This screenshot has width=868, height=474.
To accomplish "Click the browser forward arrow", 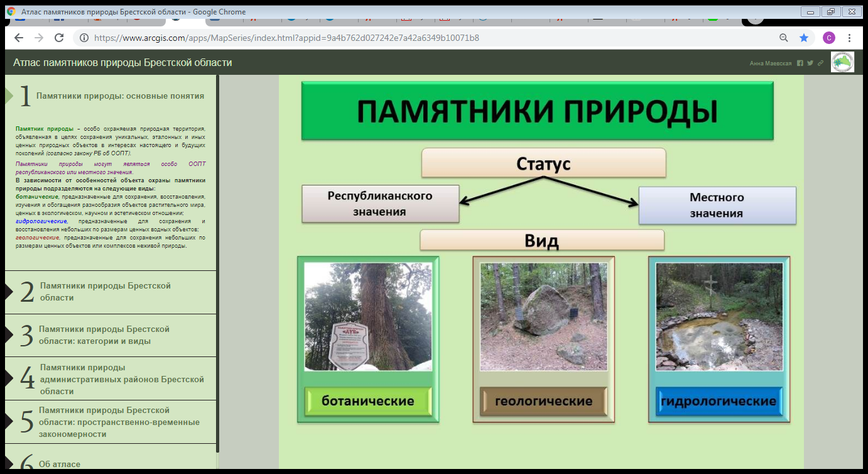I will 39,38.
